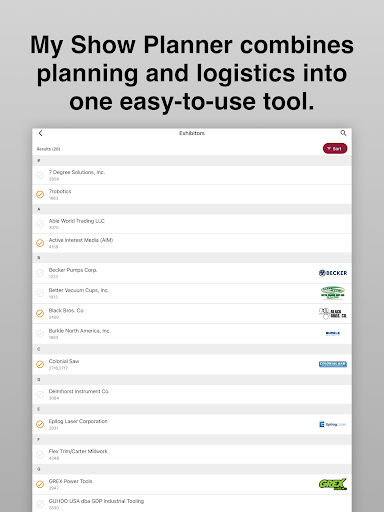Click the Colonial Saw logo

click(x=333, y=364)
